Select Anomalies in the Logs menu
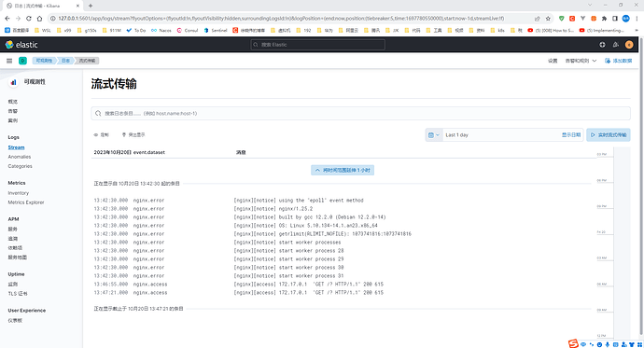The image size is (644, 348). pyautogui.click(x=20, y=157)
